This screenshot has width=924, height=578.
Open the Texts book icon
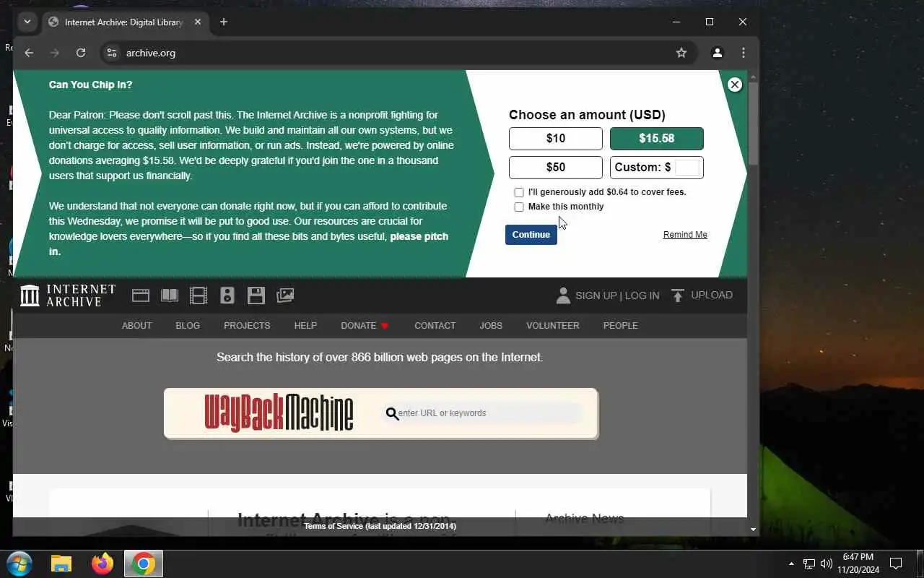[170, 296]
